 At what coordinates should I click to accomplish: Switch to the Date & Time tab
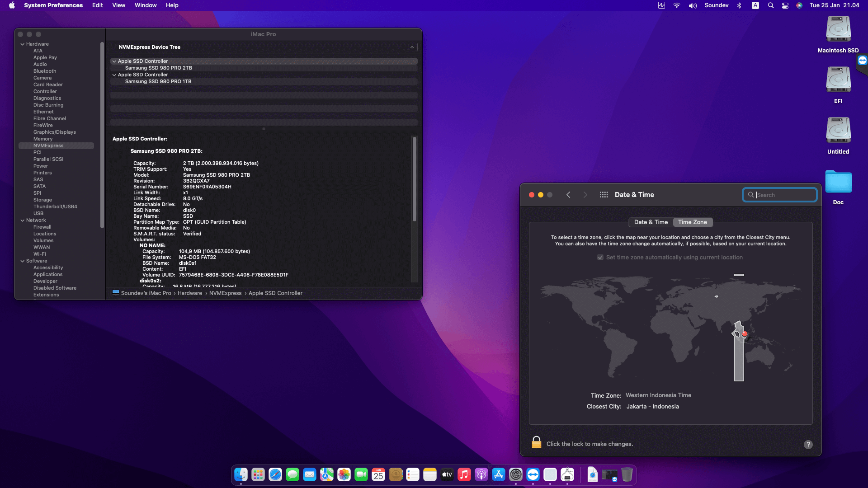(x=651, y=222)
